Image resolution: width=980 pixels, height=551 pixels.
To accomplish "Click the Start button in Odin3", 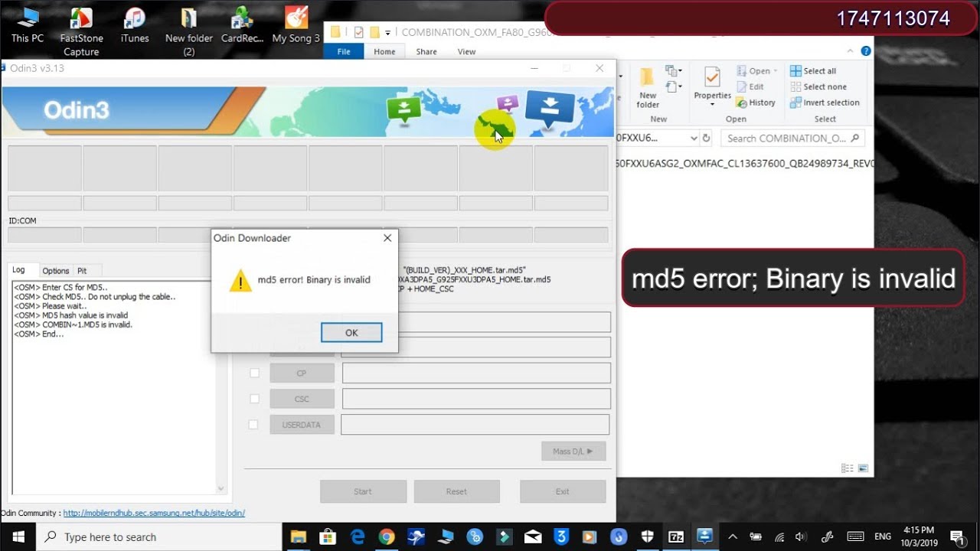I will tap(363, 491).
